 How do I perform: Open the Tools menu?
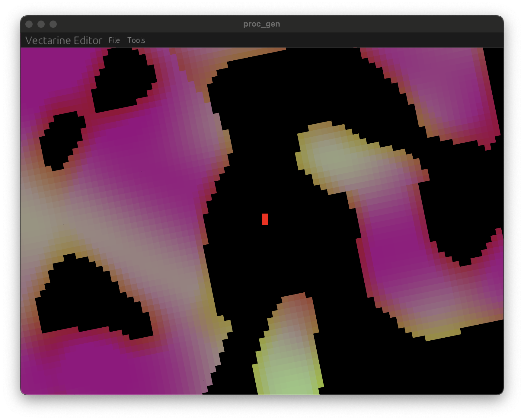click(136, 40)
